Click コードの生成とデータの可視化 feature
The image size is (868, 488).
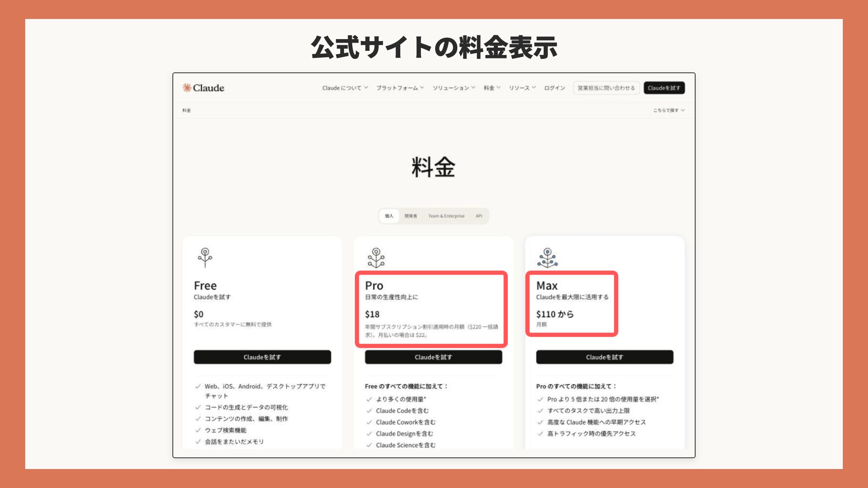point(246,407)
